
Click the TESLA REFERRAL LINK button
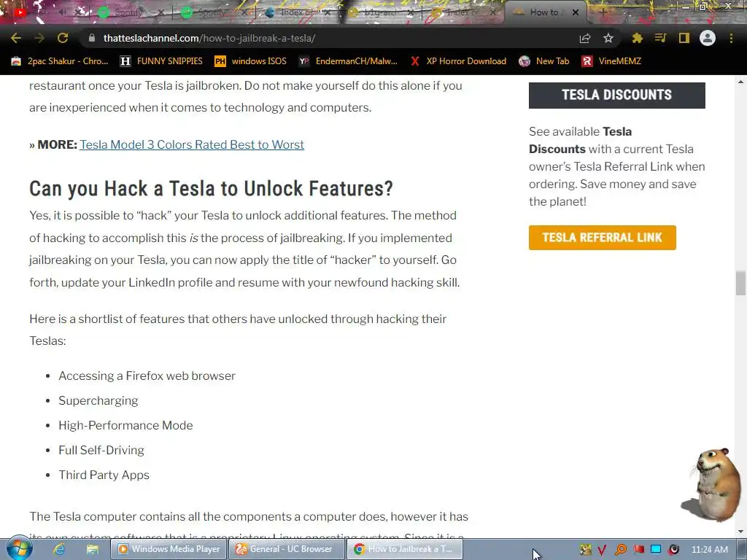(602, 237)
